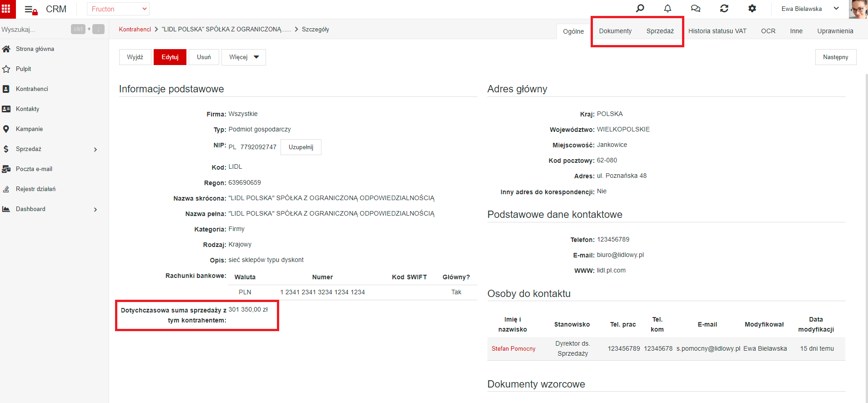Open the Fructon company dropdown
Screen dimensions: 868x403
(118, 9)
